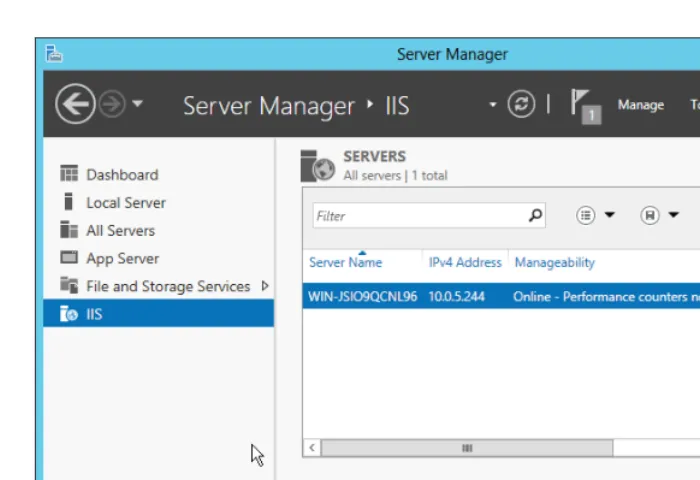700x480 pixels.
Task: Select Dashboard in the sidebar
Action: (122, 175)
